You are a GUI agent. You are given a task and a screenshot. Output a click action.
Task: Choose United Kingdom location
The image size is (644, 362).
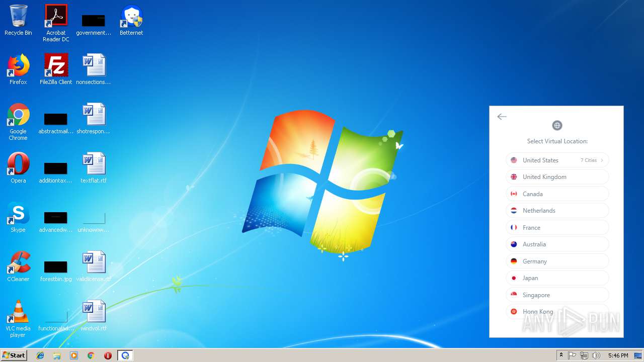coord(557,177)
